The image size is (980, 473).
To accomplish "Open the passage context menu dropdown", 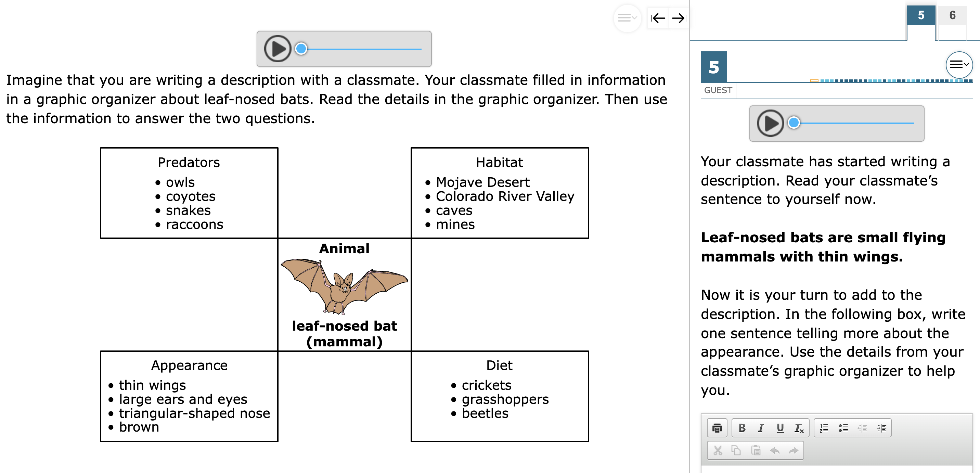I will coord(627,18).
